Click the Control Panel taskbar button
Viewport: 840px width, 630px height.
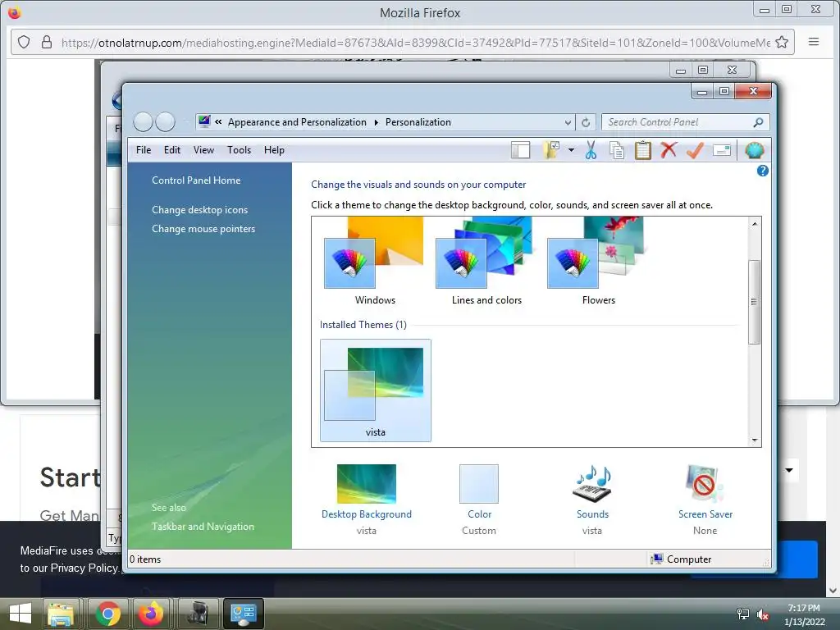coord(243,614)
